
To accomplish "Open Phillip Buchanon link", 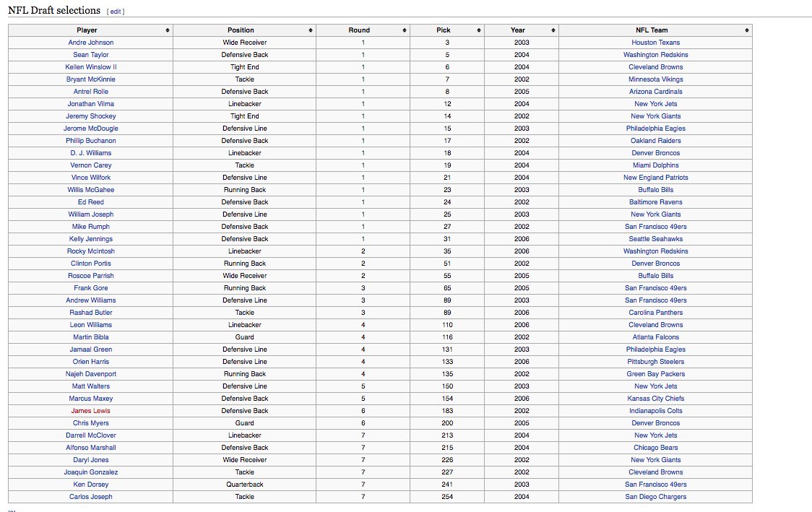I will 90,141.
